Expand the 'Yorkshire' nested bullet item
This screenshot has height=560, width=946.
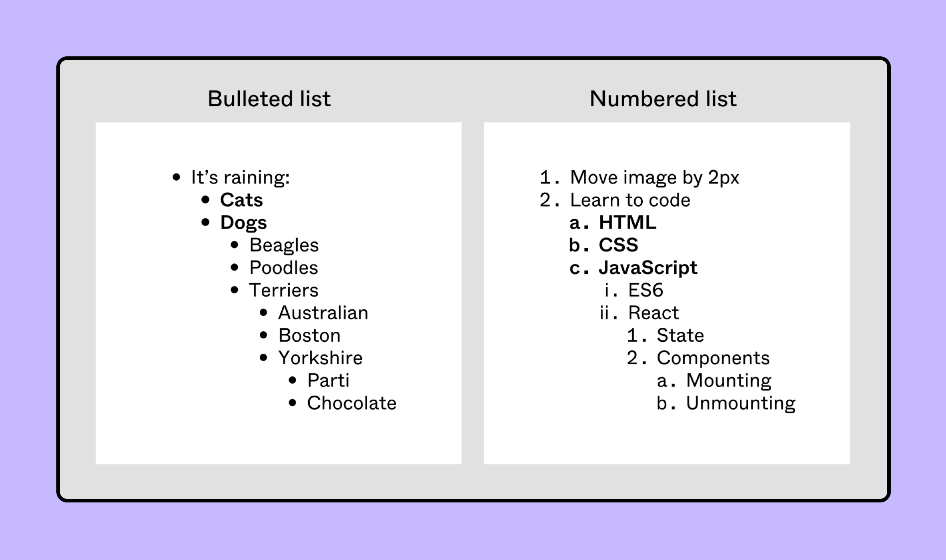pos(287,358)
